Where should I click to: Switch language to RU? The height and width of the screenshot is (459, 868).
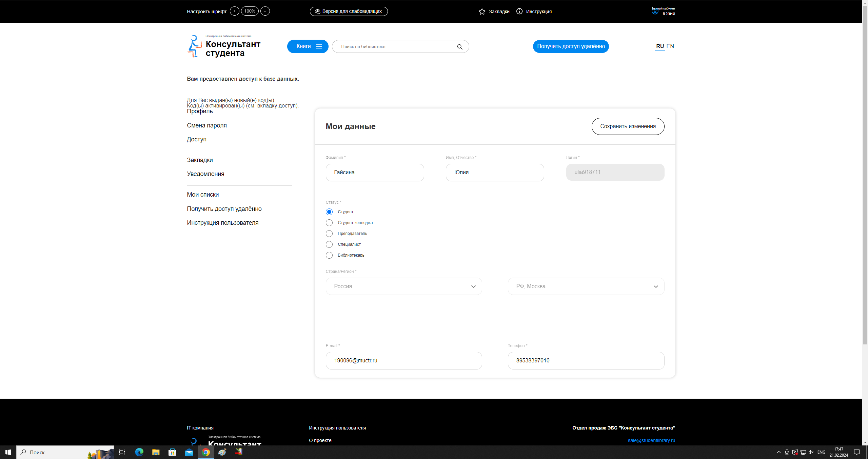click(x=660, y=46)
